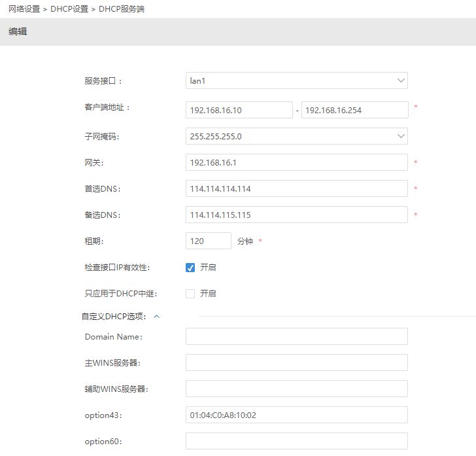Edit the option43 field value
This screenshot has height=456, width=476.
click(x=296, y=415)
